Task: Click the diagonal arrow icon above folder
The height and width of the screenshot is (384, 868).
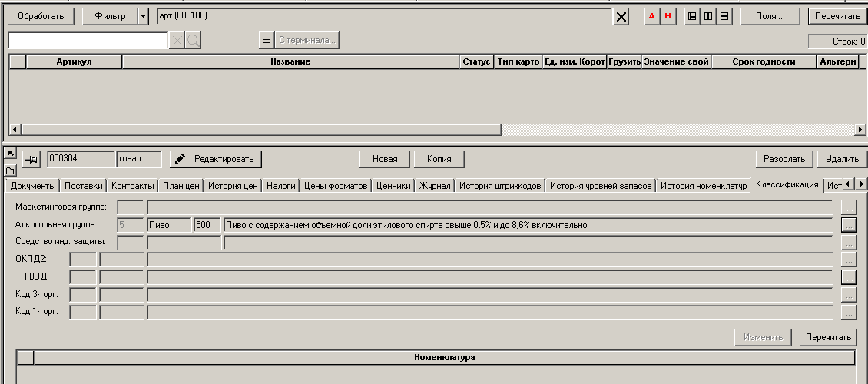Action: pyautogui.click(x=10, y=154)
